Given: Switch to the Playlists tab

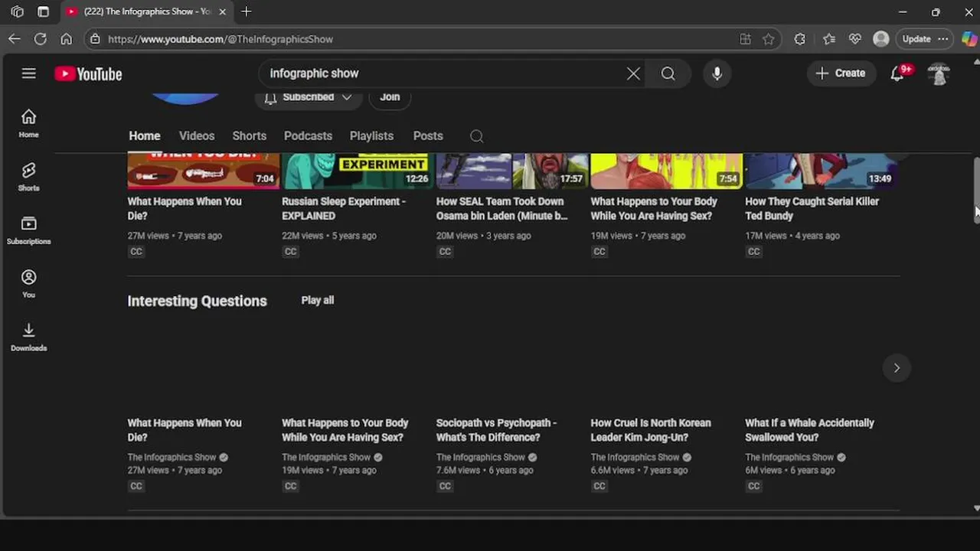Looking at the screenshot, I should (371, 136).
